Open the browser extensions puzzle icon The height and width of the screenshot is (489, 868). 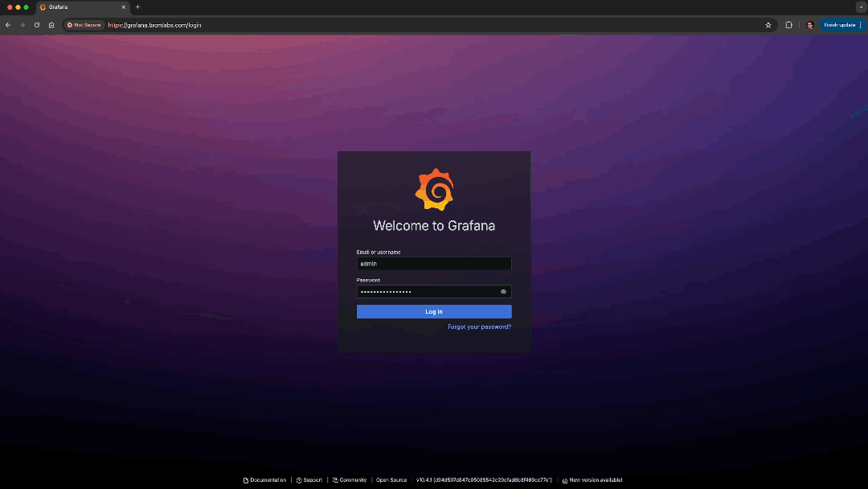789,25
